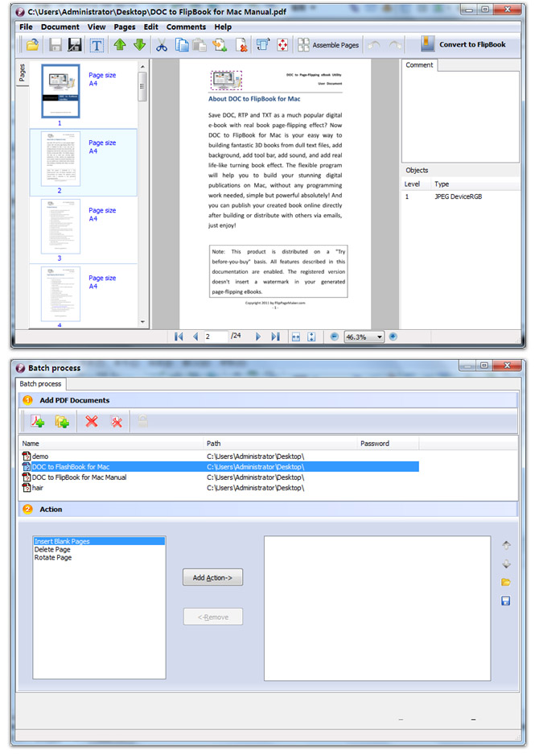Select the vertical Pages side tab
The height and width of the screenshot is (756, 539).
[22, 72]
